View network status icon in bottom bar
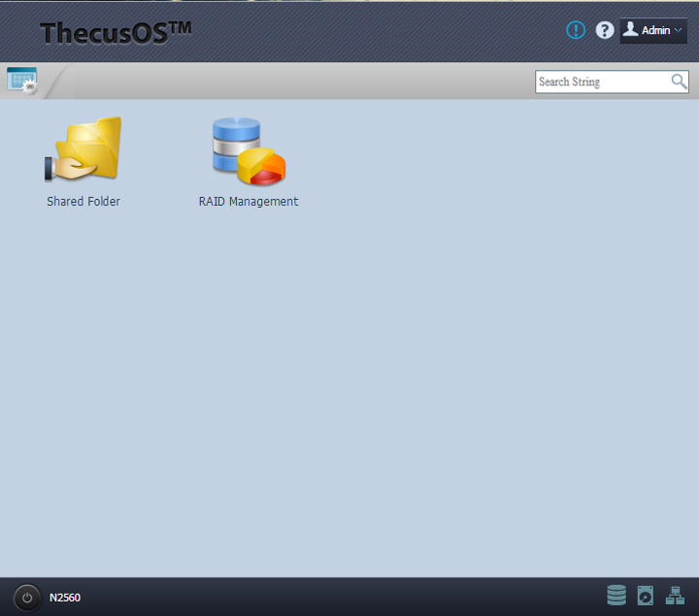This screenshot has height=616, width=699. (x=675, y=596)
